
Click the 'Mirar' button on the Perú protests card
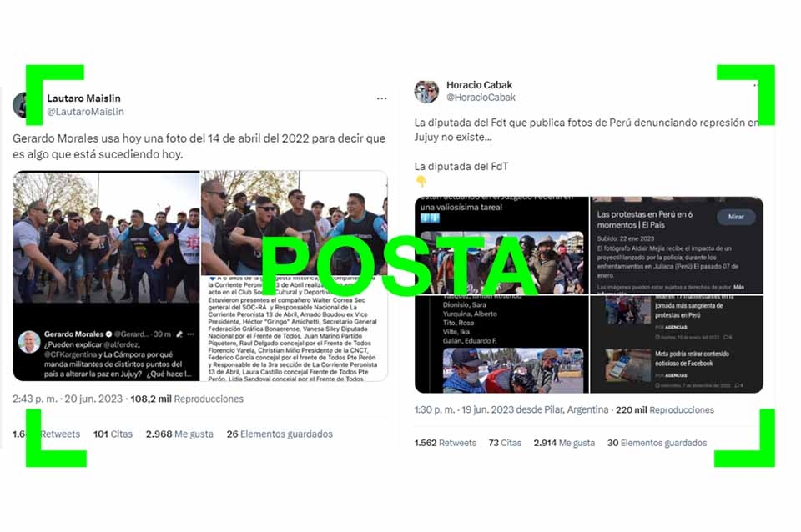click(736, 217)
